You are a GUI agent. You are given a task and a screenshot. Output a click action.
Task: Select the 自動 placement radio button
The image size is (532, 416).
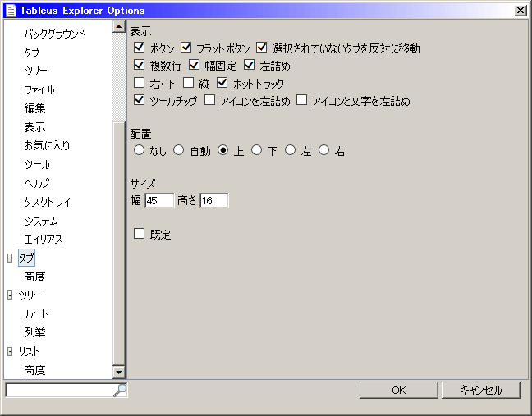coord(178,150)
